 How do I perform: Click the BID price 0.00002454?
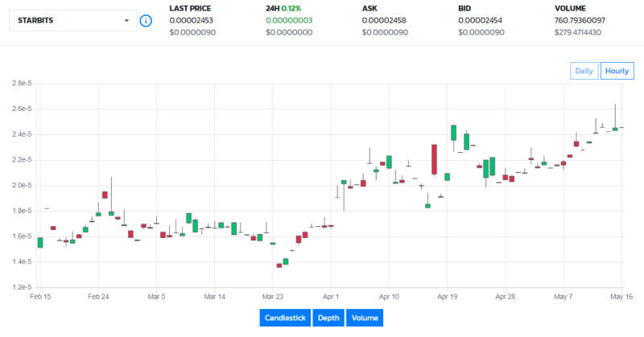(480, 21)
